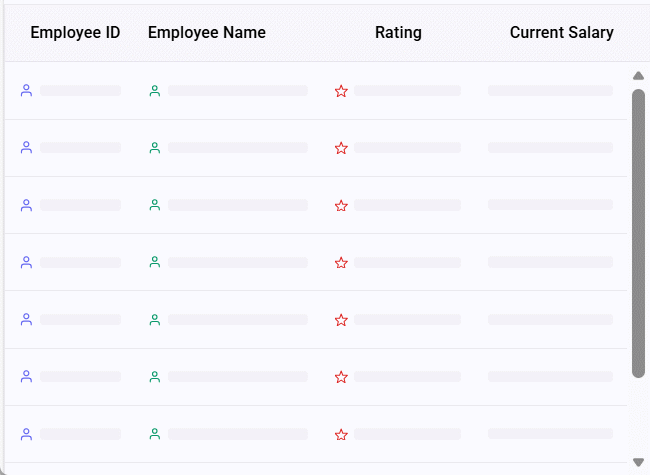Click the red star icon in first row
The height and width of the screenshot is (475, 650).
(x=341, y=91)
